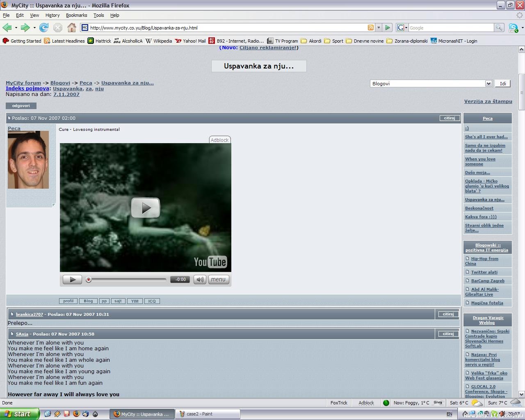Open the Getting Started bookmark

coord(22,41)
